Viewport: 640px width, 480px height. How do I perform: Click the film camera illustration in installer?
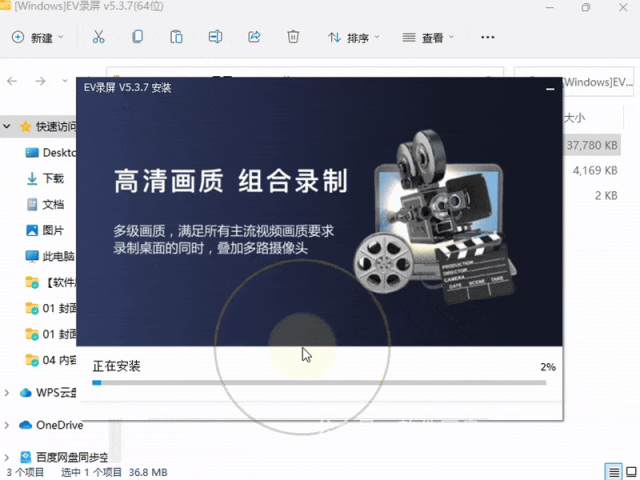coord(435,217)
